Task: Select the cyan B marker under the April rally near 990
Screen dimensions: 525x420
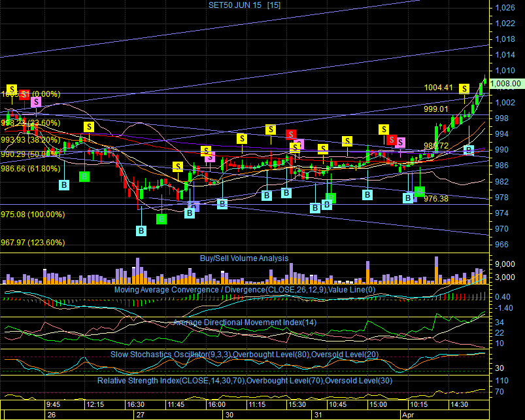Action: click(x=469, y=150)
